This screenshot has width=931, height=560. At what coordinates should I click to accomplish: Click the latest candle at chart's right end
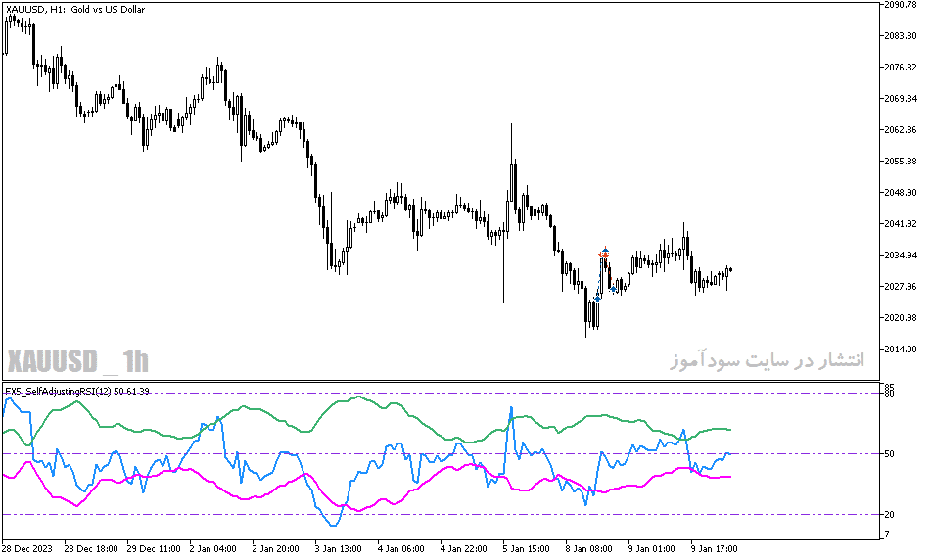click(x=730, y=270)
